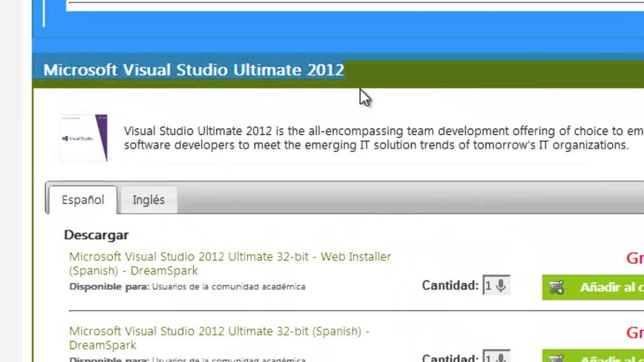Click the microphone icon in Web Installer quantity field
Image resolution: width=644 pixels, height=362 pixels.
[501, 286]
